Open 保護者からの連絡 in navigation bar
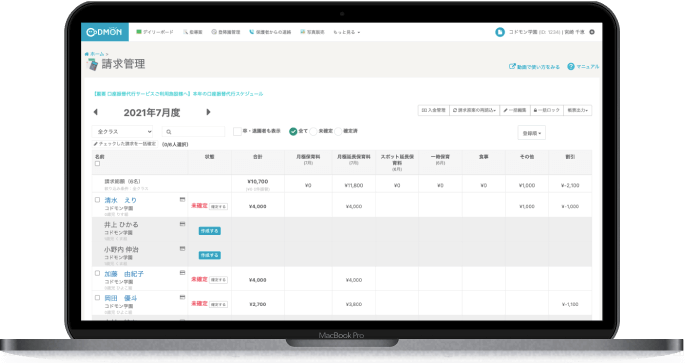 pos(270,32)
